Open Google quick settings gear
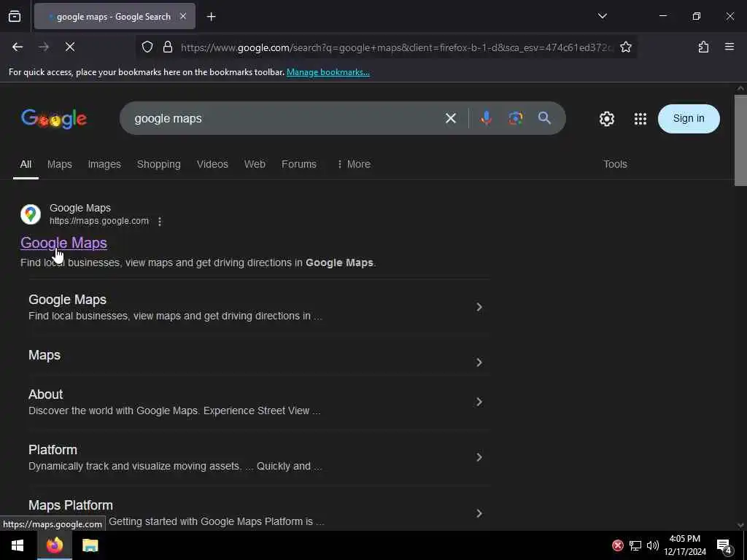747x560 pixels. 606,119
